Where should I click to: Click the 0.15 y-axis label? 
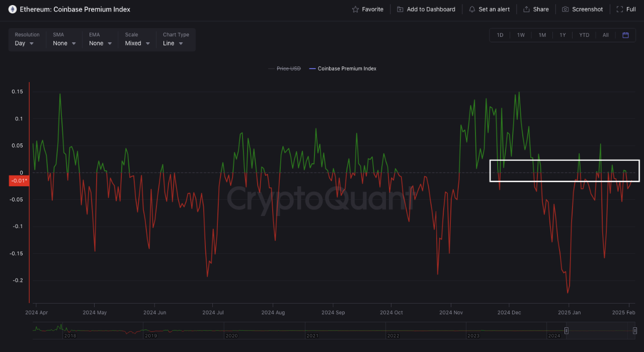click(18, 92)
